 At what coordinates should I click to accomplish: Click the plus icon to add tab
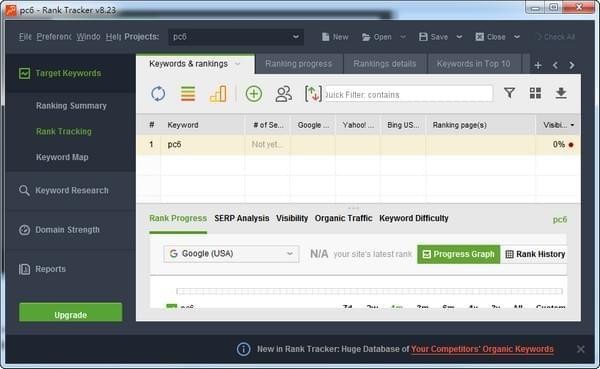538,65
